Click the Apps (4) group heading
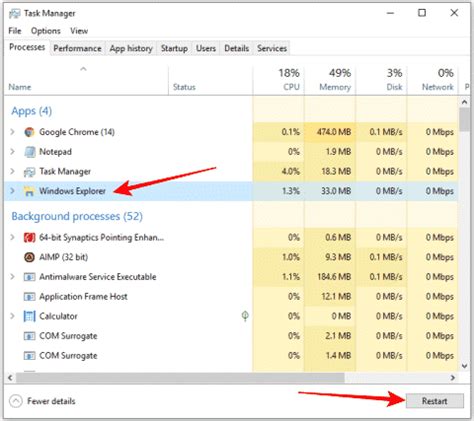The image size is (474, 421). pyautogui.click(x=32, y=111)
